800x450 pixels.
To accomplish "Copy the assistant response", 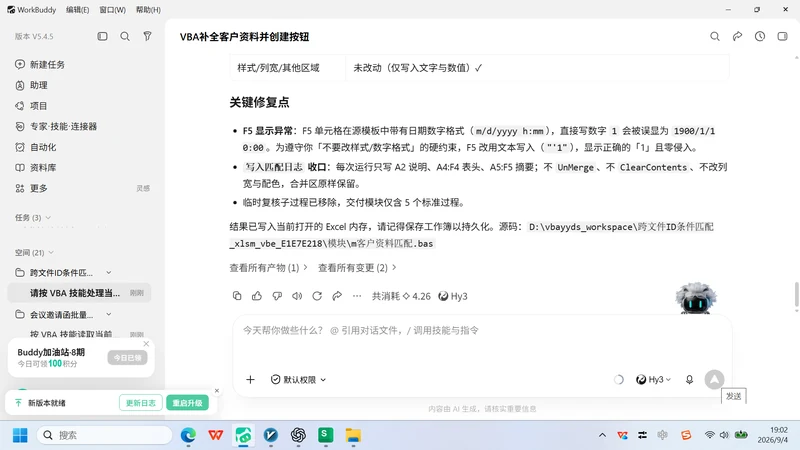I will pos(237,296).
